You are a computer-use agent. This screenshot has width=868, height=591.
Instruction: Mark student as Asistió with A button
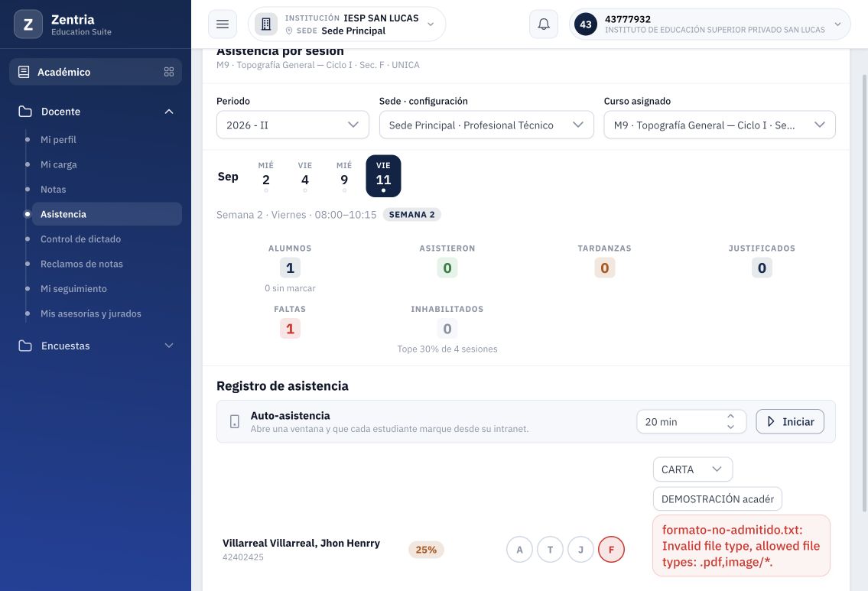519,550
